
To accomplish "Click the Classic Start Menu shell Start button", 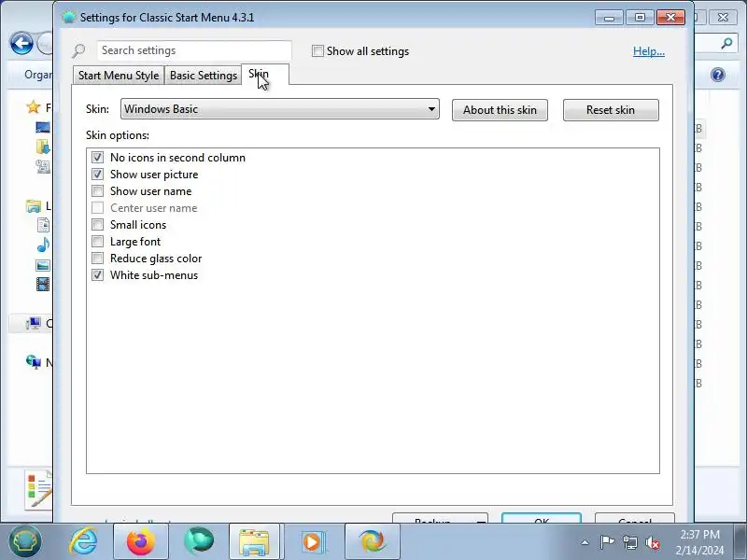I will pos(25,541).
